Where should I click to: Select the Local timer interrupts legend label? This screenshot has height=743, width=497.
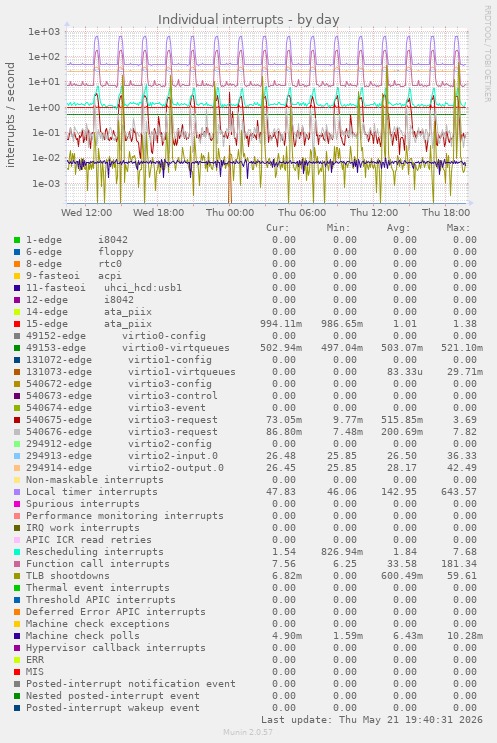click(x=91, y=492)
